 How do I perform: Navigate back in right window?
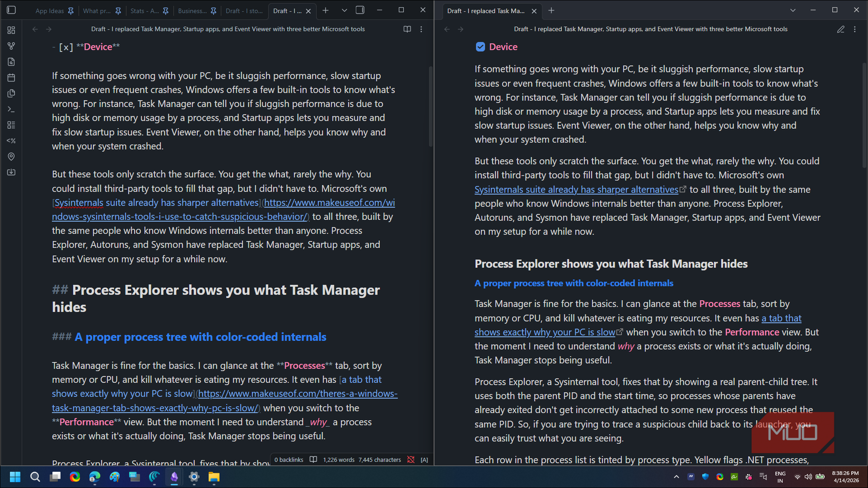[x=447, y=29]
